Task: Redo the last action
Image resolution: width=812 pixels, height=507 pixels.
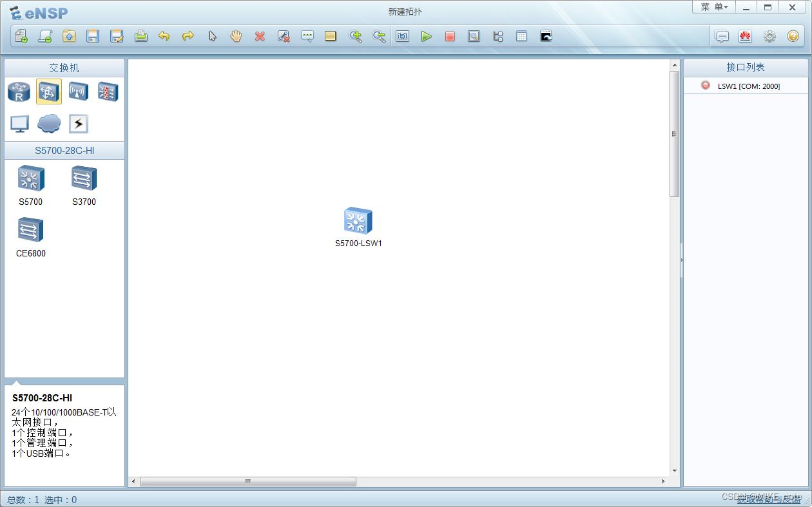Action: coord(188,36)
